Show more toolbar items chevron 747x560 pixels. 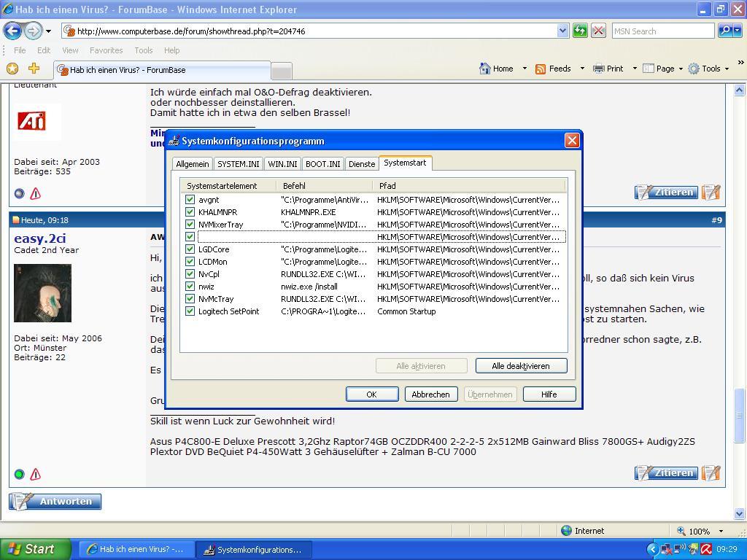(740, 63)
